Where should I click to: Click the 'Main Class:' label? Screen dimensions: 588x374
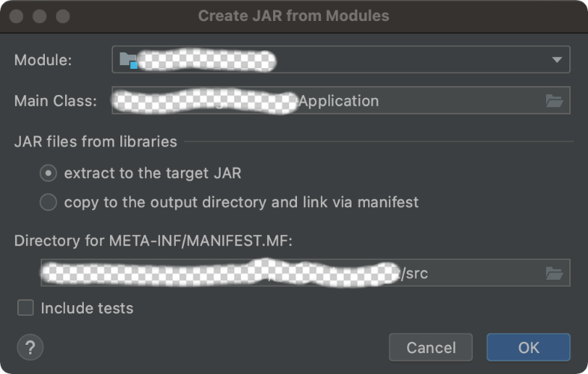point(55,101)
